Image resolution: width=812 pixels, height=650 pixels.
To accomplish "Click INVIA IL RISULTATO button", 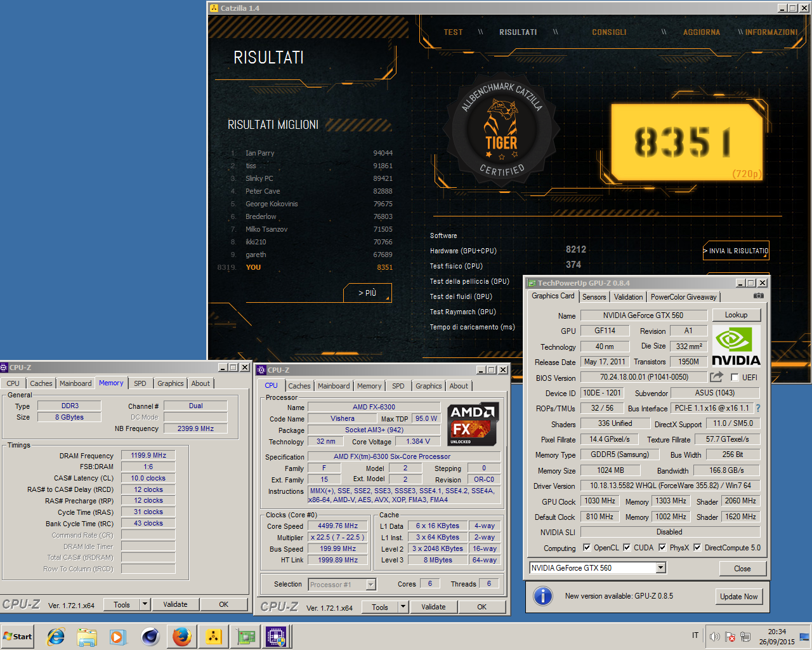I will (x=736, y=251).
